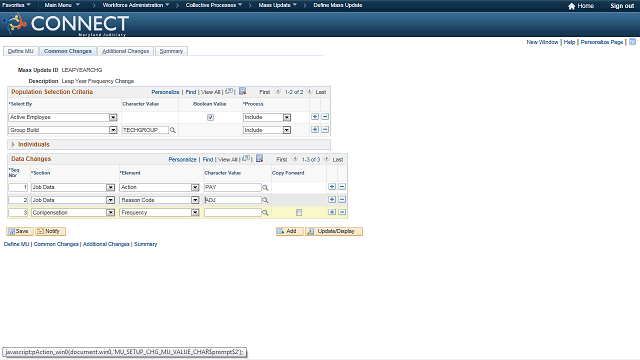This screenshot has width=640, height=360.
Task: Show previous row in Population Selection Criteria
Action: click(278, 91)
